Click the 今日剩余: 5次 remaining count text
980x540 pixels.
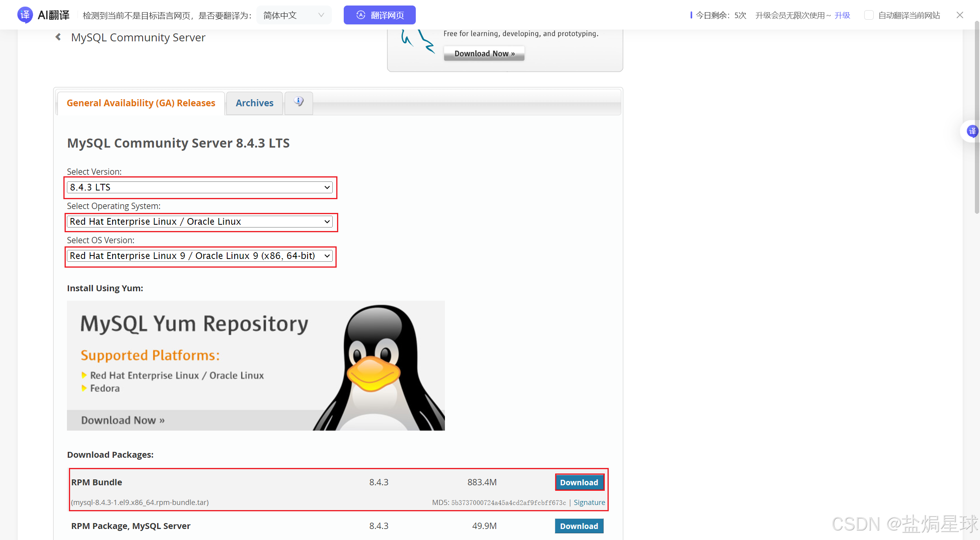point(721,15)
